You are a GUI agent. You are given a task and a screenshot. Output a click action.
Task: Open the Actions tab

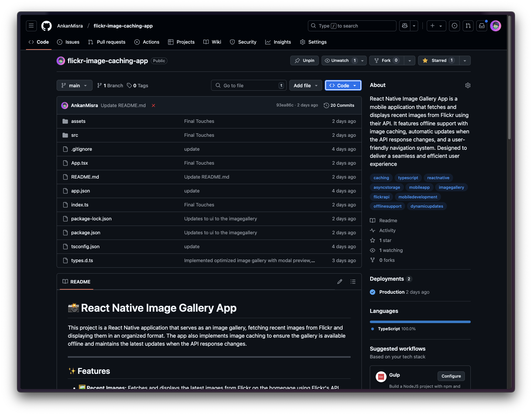point(147,42)
